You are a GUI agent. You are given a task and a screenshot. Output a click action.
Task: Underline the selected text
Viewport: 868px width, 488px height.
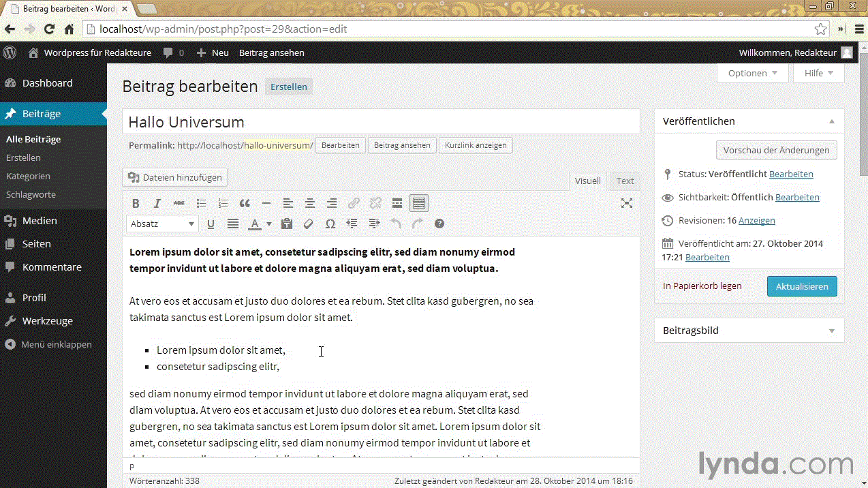point(211,224)
